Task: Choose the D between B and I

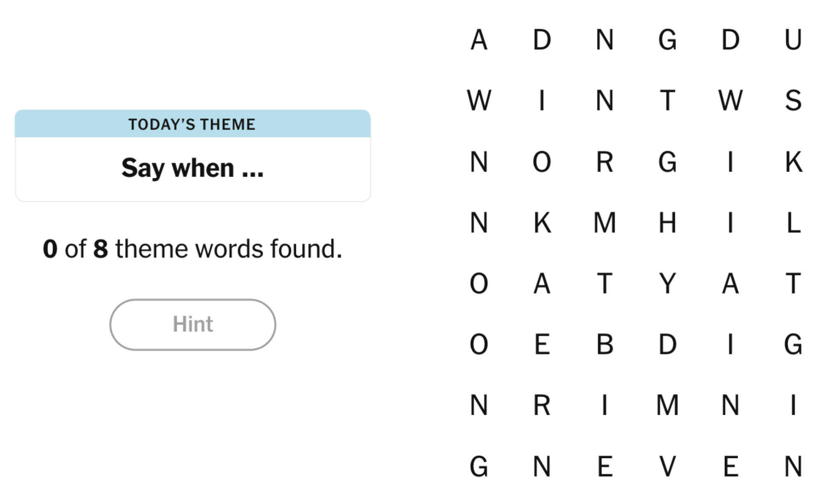Action: tap(667, 344)
